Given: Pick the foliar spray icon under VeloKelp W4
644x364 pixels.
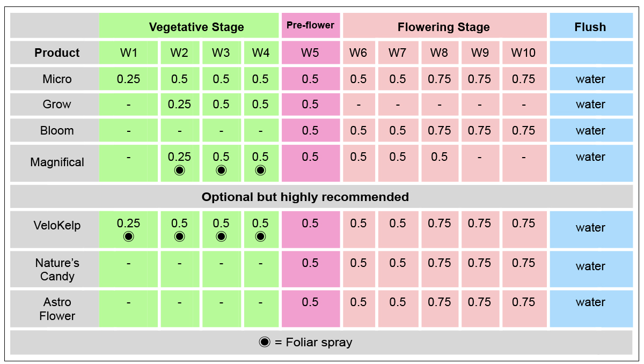Looking at the screenshot, I should point(260,236).
